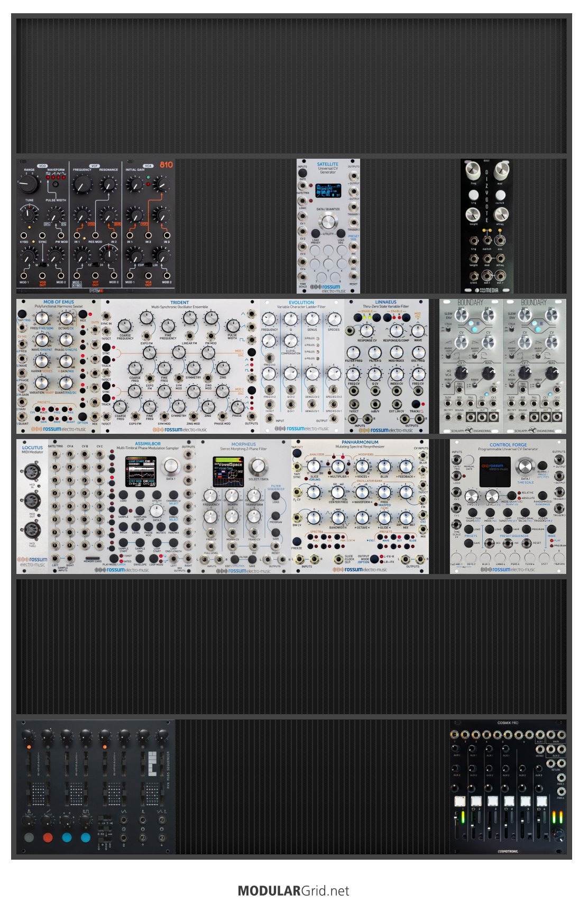Click the RESONANCE knob on the 810 module

(108, 184)
